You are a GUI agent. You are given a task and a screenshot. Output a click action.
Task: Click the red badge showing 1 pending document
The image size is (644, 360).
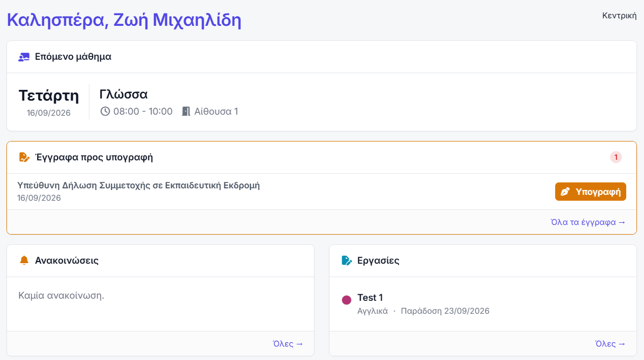point(615,157)
